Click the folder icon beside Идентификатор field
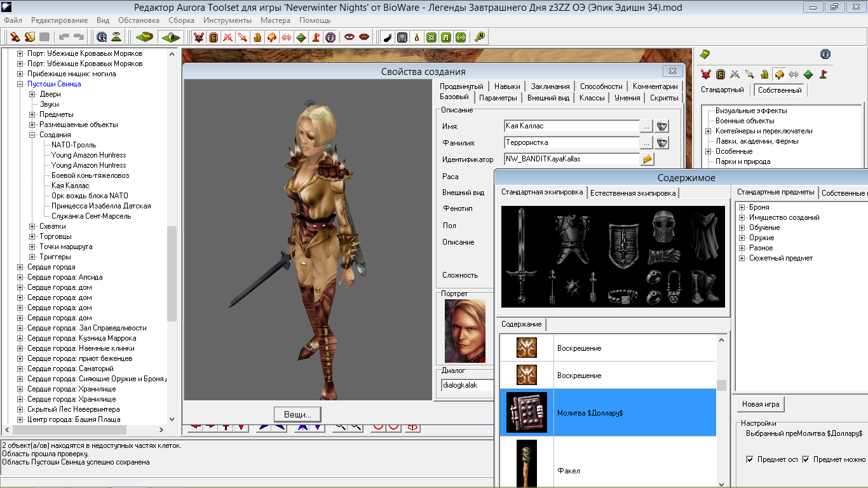 coord(648,159)
